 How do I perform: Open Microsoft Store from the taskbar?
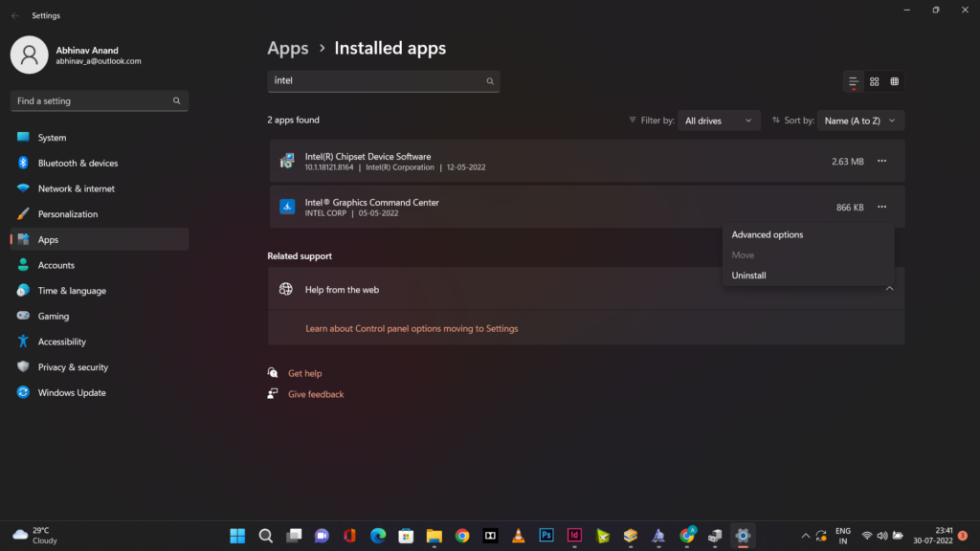point(406,536)
